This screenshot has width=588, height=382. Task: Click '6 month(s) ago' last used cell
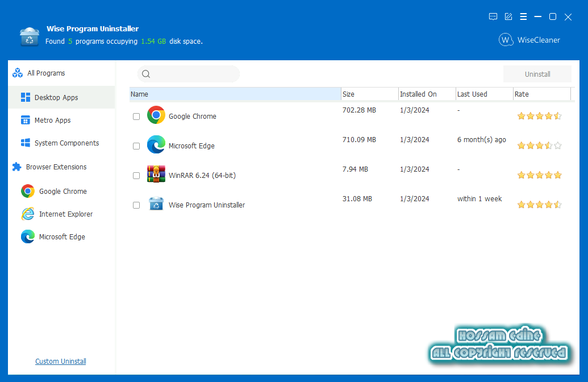pyautogui.click(x=482, y=140)
